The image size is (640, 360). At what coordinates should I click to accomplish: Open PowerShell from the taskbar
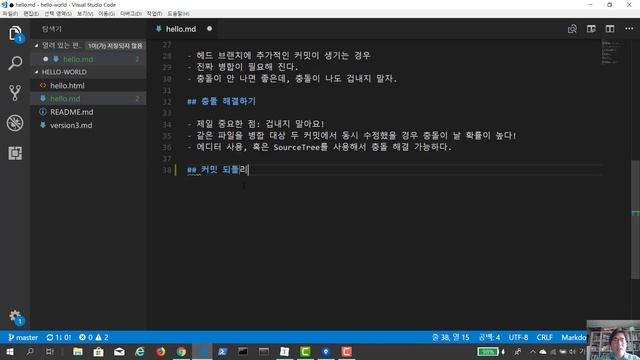click(222, 352)
